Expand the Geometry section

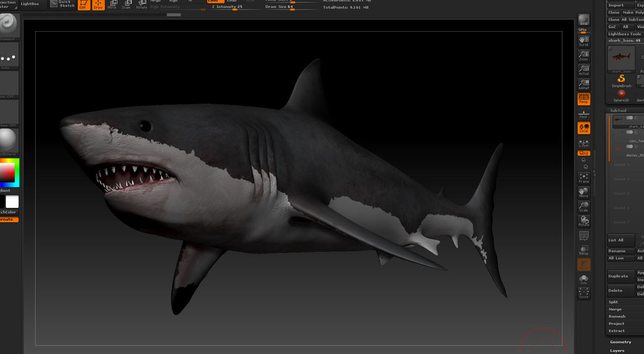(x=621, y=342)
